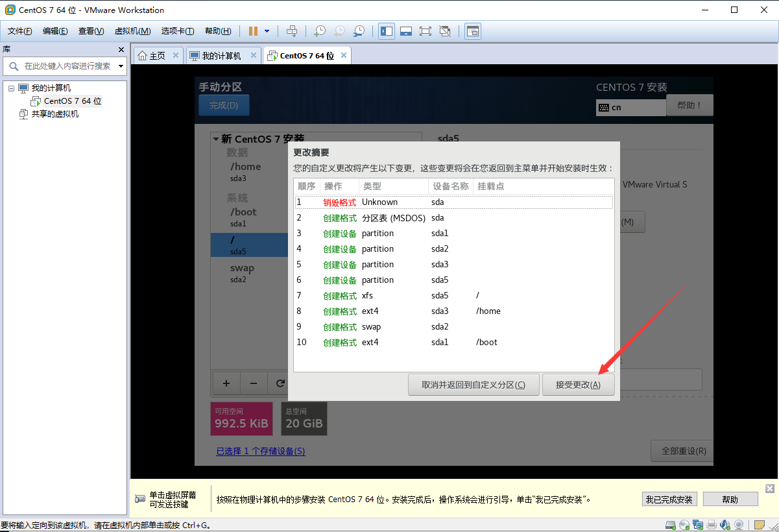Open the 编辑(E) menu

(55, 31)
